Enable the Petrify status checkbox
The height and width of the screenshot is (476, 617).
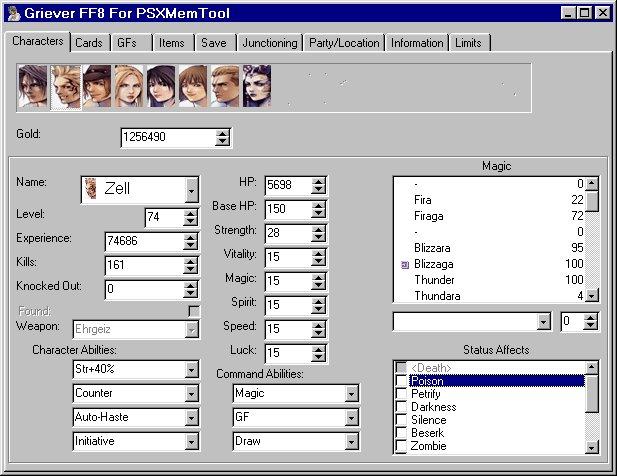pyautogui.click(x=401, y=394)
